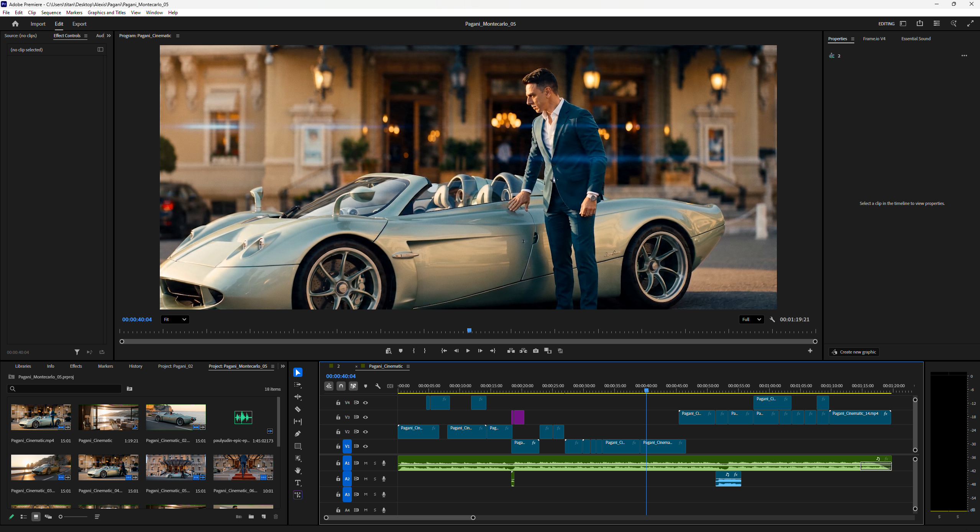Open Program monitor panel menu
The image size is (980, 532).
[178, 36]
